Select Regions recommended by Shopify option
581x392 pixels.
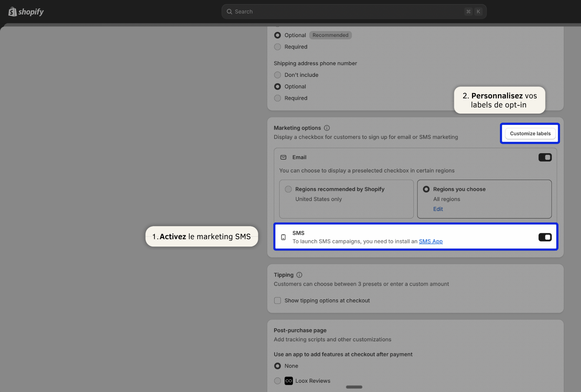tap(288, 189)
